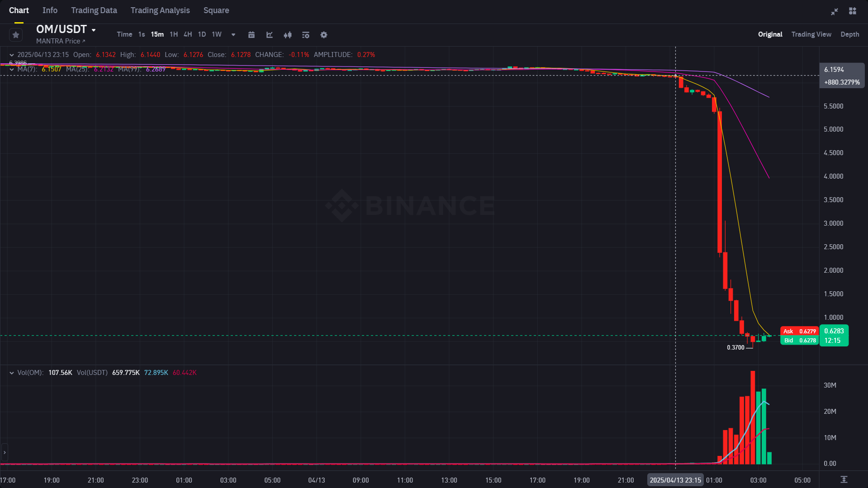Open the MANTRA Price link
This screenshot has height=488, width=868.
pyautogui.click(x=62, y=41)
